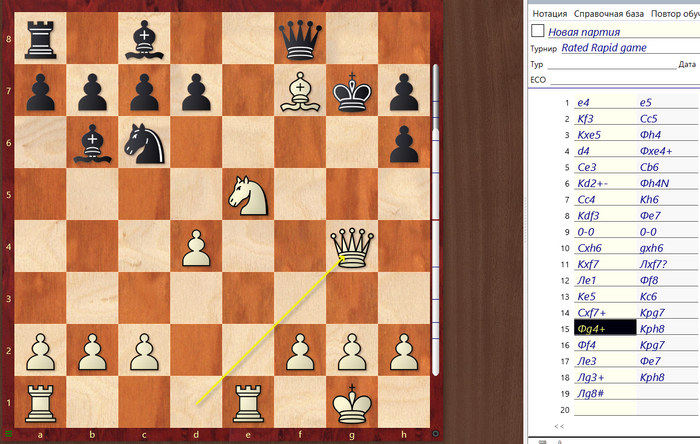Viewport: 700px width, 444px height.
Task: Toggle the checkbox beside Новая партия
Action: (538, 31)
